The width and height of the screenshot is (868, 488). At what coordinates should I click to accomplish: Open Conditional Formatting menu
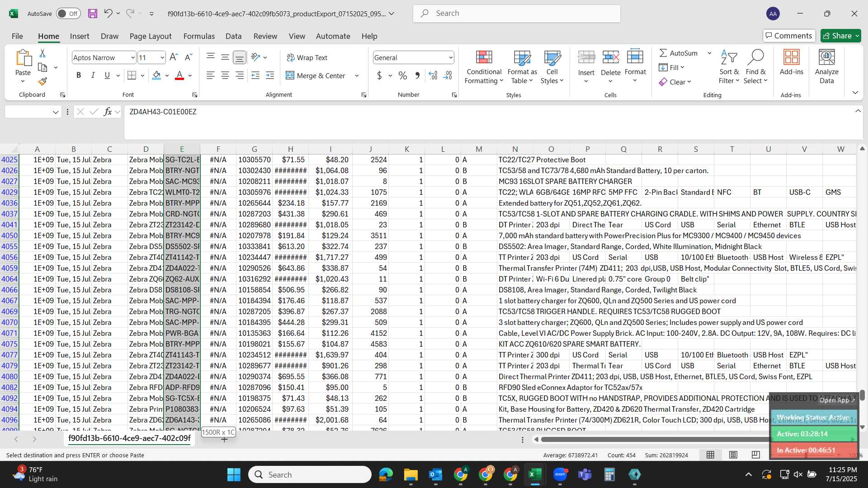pyautogui.click(x=484, y=67)
